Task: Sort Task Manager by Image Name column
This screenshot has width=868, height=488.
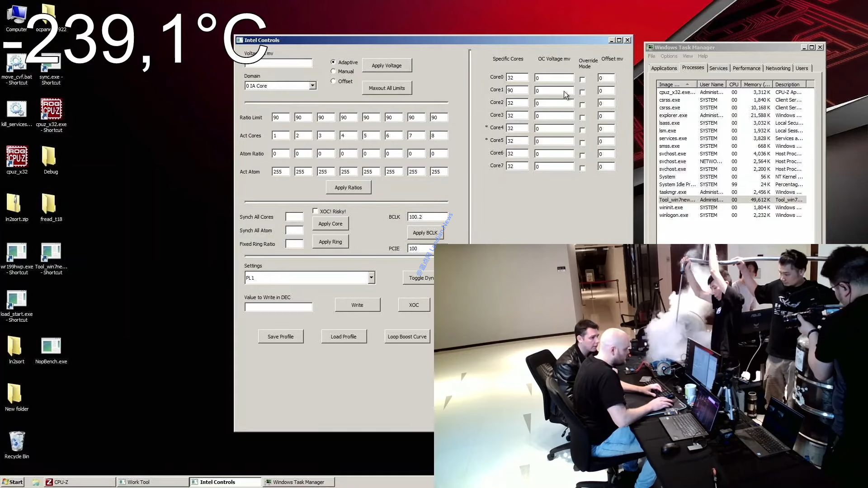Action: [676, 84]
